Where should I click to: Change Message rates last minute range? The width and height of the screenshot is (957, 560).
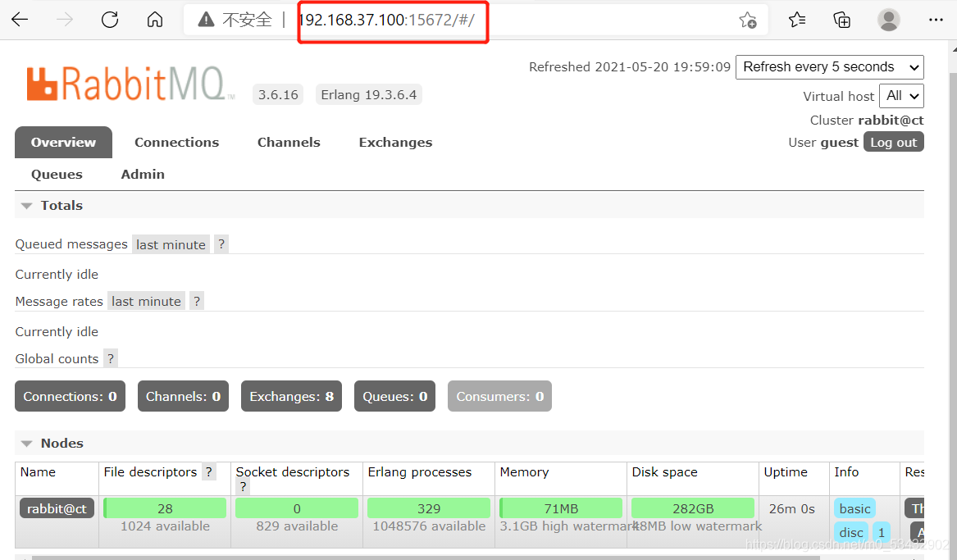(x=147, y=302)
